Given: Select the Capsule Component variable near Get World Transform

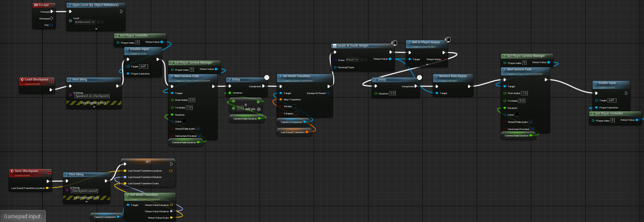Looking at the screenshot, I should pos(106,217).
